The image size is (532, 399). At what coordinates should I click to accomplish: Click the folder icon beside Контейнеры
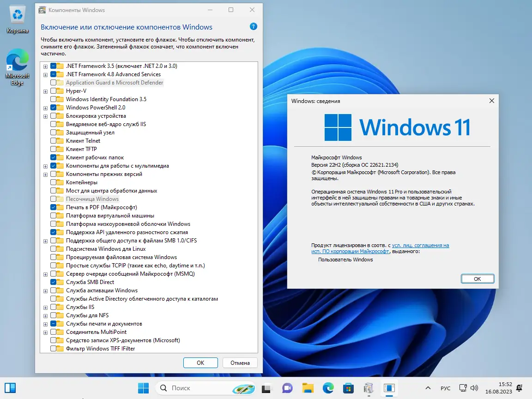coord(60,182)
